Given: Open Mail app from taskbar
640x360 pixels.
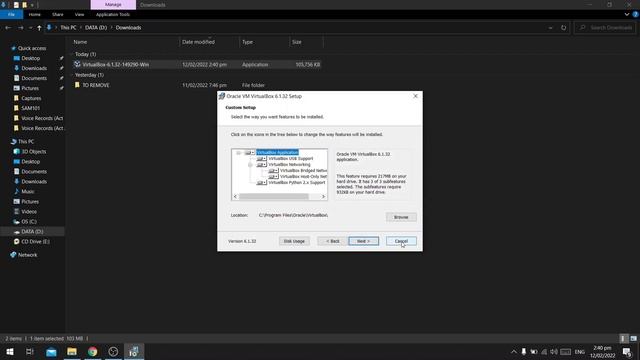Looking at the screenshot, I should pyautogui.click(x=51, y=352).
